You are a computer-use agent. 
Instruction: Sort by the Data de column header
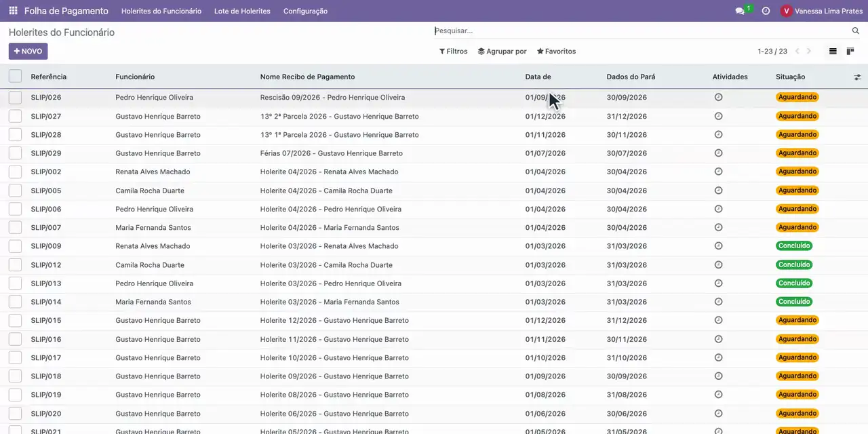pos(538,77)
